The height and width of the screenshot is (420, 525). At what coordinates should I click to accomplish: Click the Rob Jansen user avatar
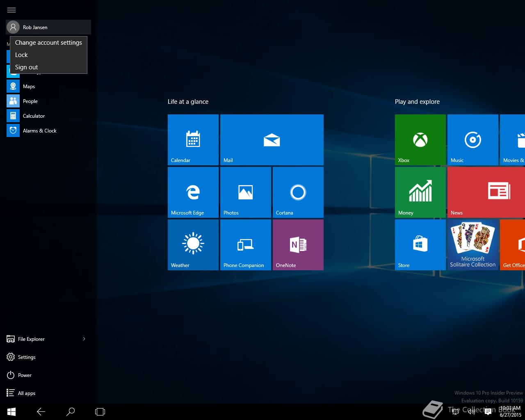[13, 27]
